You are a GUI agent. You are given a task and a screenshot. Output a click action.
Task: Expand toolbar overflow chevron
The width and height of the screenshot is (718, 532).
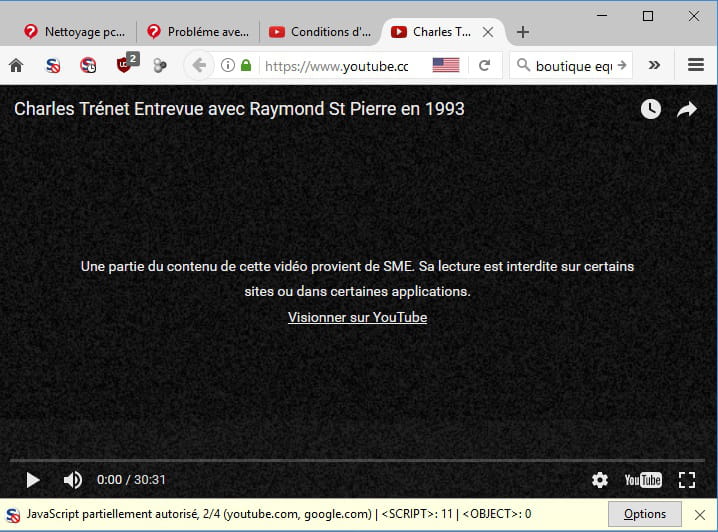click(x=654, y=65)
